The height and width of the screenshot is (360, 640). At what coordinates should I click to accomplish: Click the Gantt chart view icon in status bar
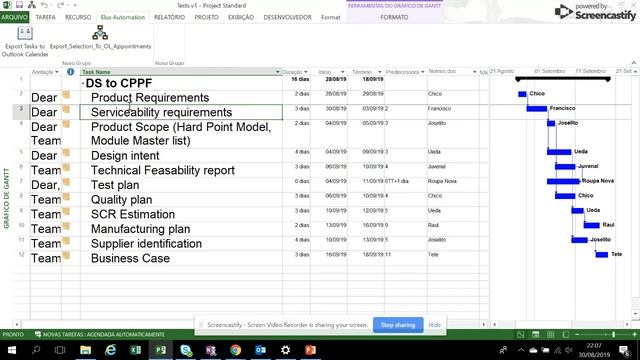(520, 335)
